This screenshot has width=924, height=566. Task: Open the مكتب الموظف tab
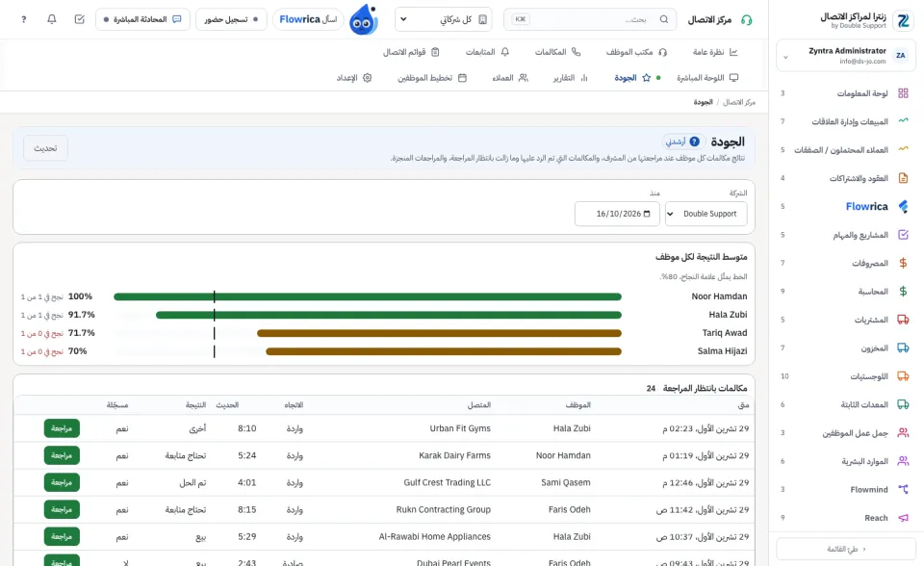(636, 52)
